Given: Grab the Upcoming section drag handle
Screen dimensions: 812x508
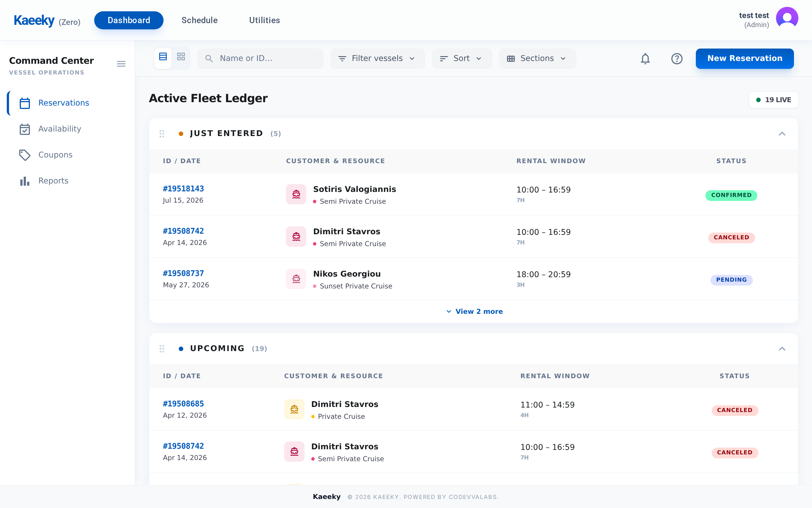Looking at the screenshot, I should click(162, 349).
